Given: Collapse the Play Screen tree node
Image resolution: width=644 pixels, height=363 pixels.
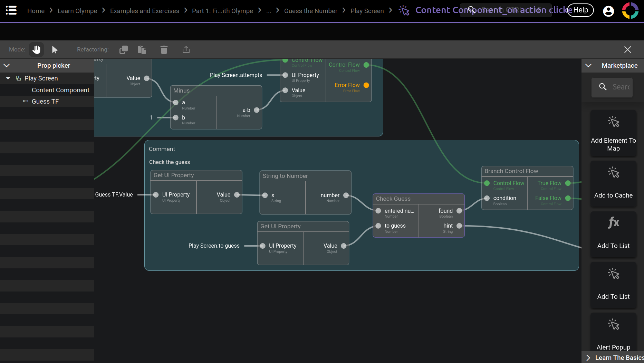Looking at the screenshot, I should click(8, 78).
